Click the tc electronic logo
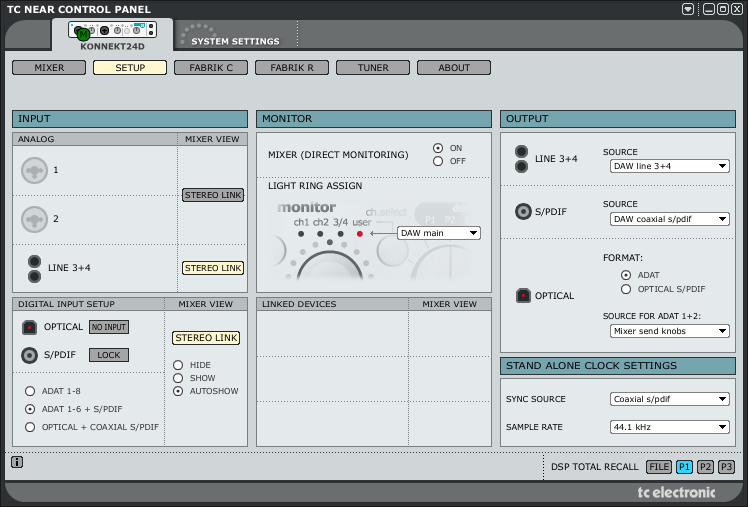 (676, 492)
